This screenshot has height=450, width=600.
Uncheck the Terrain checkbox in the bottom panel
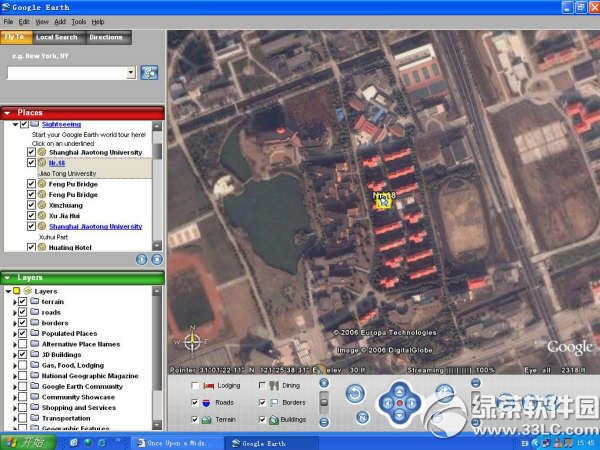(x=195, y=420)
